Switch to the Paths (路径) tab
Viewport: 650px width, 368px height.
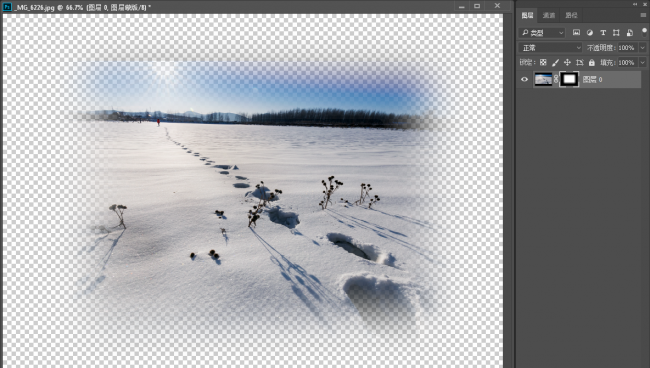[x=571, y=15]
